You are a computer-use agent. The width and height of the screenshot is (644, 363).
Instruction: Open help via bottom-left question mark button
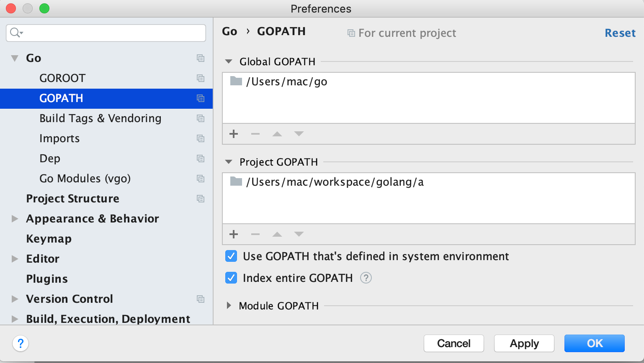coord(21,343)
